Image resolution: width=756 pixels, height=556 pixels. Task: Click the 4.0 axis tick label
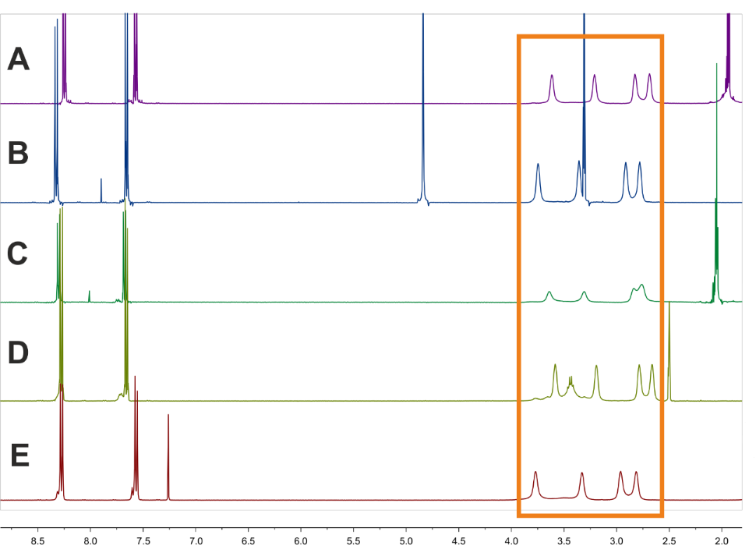511,539
